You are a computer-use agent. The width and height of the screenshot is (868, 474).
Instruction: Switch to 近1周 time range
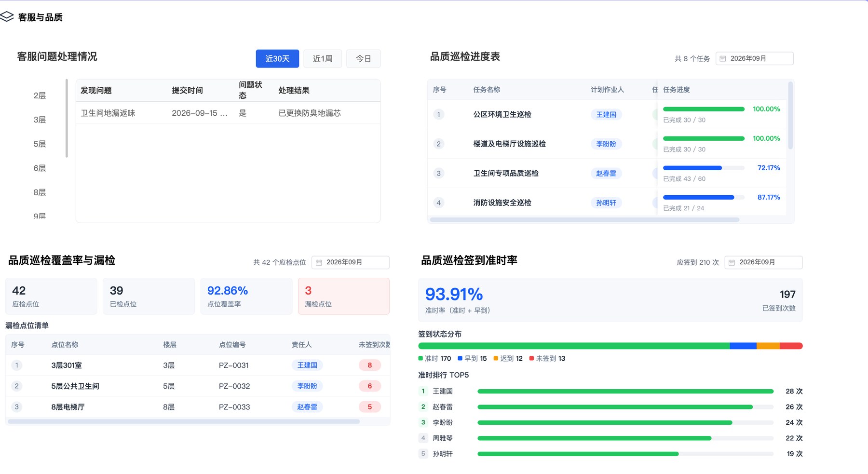(323, 59)
